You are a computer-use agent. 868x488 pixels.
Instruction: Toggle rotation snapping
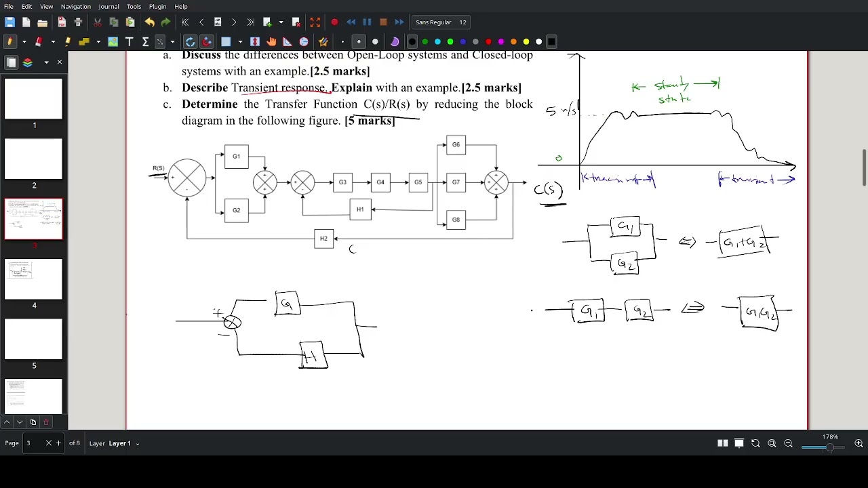(190, 41)
